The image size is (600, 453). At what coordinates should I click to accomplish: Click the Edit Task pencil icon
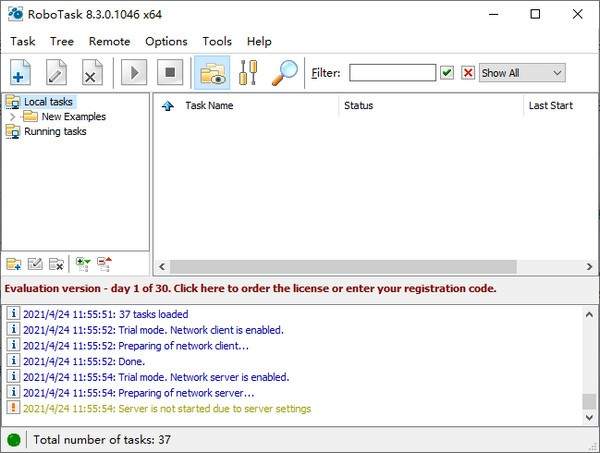(57, 73)
